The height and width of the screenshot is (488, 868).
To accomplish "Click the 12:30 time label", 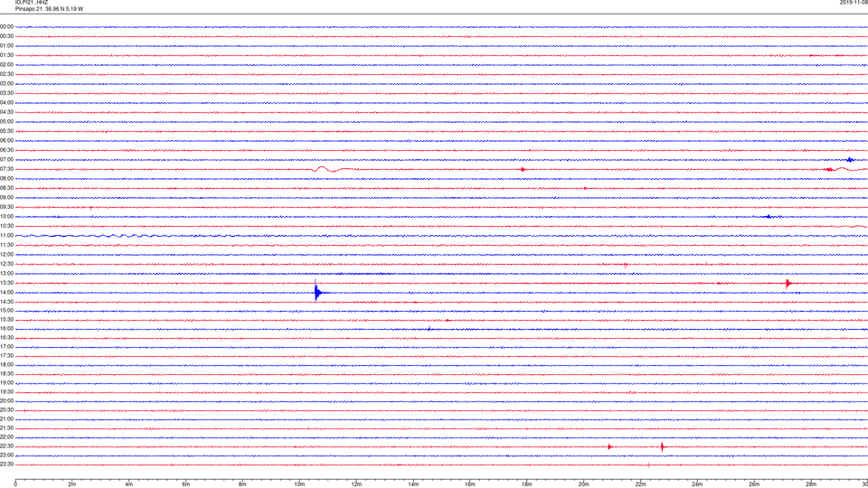I will (6, 265).
